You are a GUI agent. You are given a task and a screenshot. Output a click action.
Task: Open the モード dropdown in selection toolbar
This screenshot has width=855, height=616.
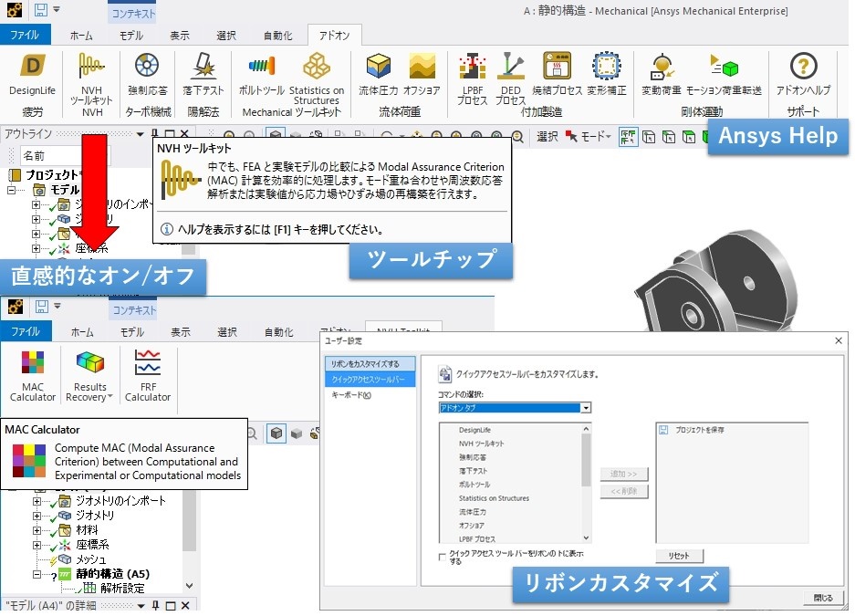point(596,136)
